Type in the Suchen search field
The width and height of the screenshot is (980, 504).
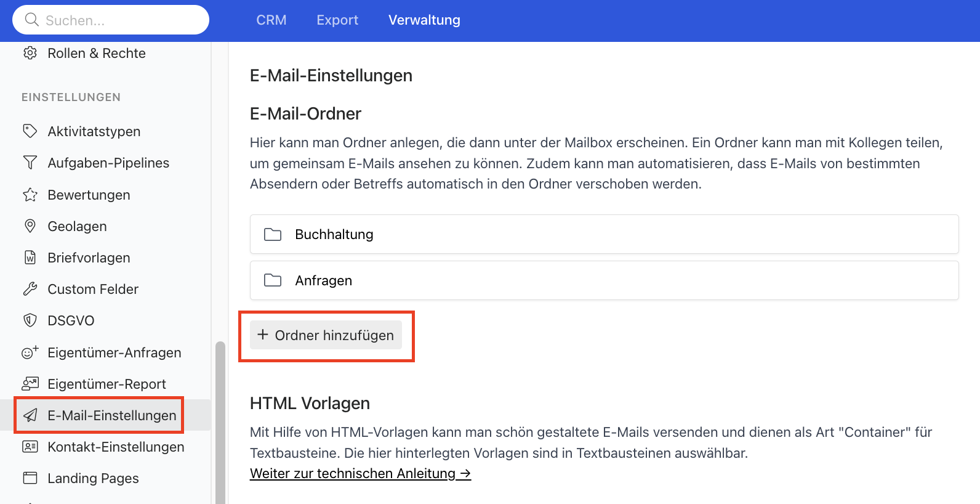pyautogui.click(x=117, y=20)
